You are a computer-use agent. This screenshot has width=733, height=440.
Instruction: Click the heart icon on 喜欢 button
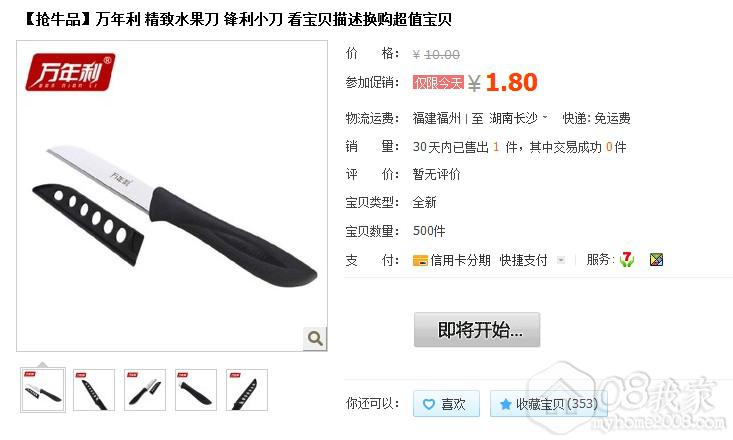[x=428, y=404]
